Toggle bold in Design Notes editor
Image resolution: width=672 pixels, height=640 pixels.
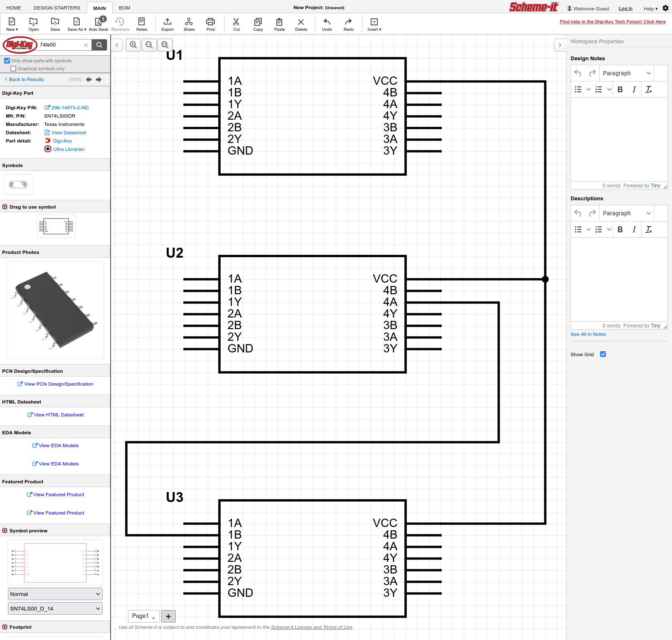tap(620, 89)
